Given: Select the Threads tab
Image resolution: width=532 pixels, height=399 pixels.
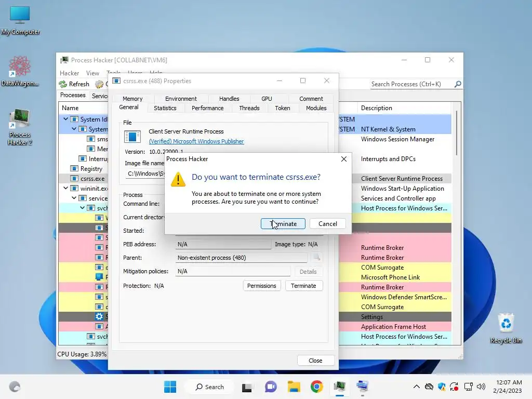Looking at the screenshot, I should 249,108.
